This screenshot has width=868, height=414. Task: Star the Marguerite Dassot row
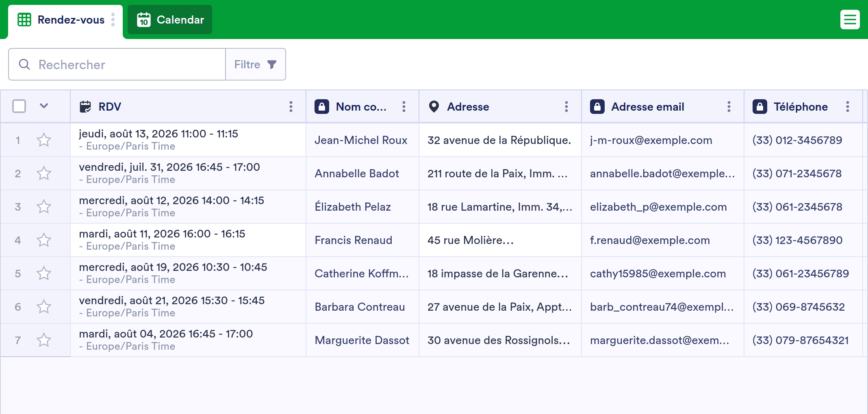click(x=44, y=340)
